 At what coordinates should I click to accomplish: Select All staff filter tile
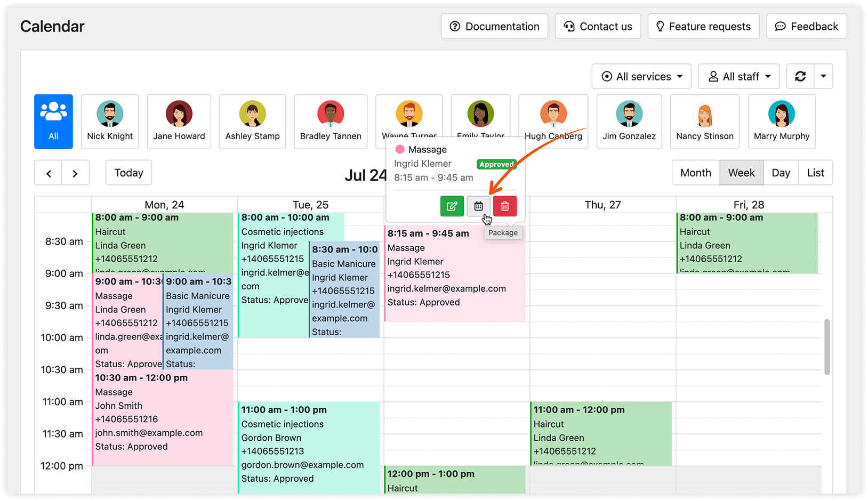[53, 122]
